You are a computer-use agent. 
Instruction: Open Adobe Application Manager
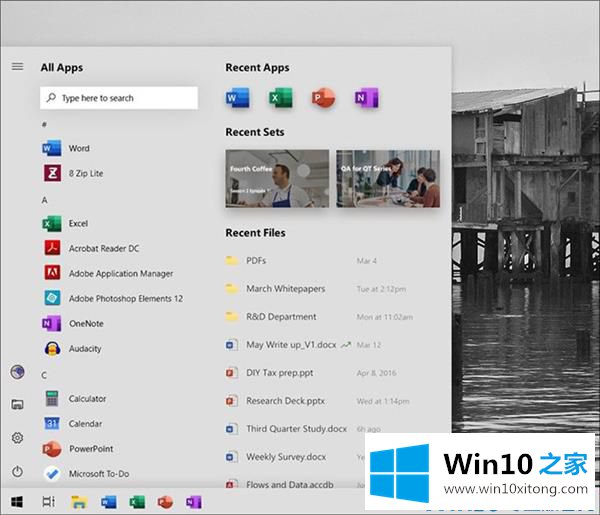pyautogui.click(x=108, y=274)
